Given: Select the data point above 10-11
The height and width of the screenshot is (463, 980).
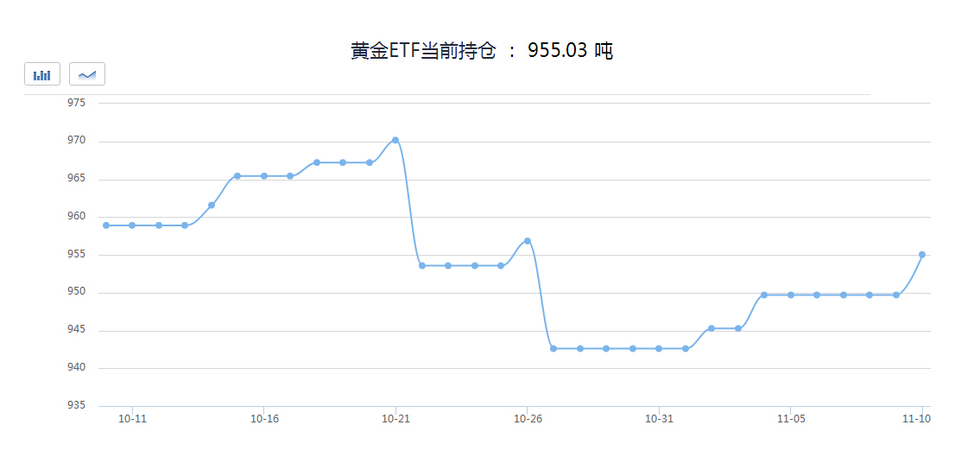Looking at the screenshot, I should [x=132, y=225].
